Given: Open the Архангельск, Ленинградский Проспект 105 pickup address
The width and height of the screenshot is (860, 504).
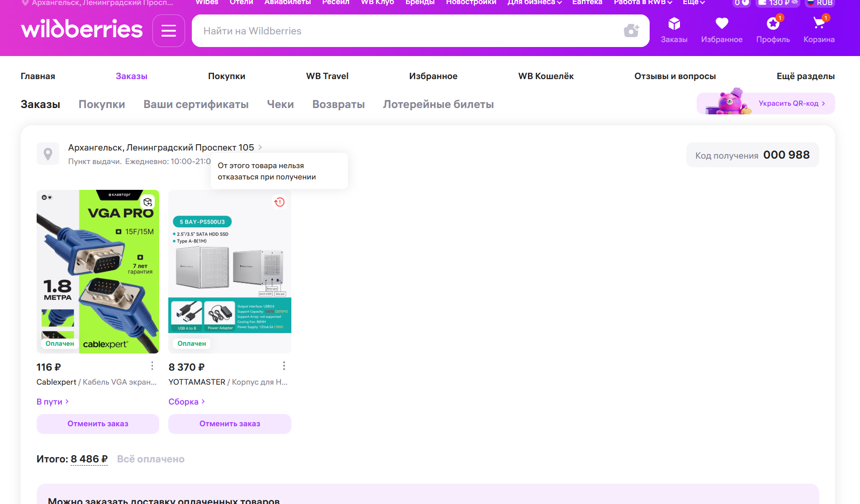Looking at the screenshot, I should [165, 147].
